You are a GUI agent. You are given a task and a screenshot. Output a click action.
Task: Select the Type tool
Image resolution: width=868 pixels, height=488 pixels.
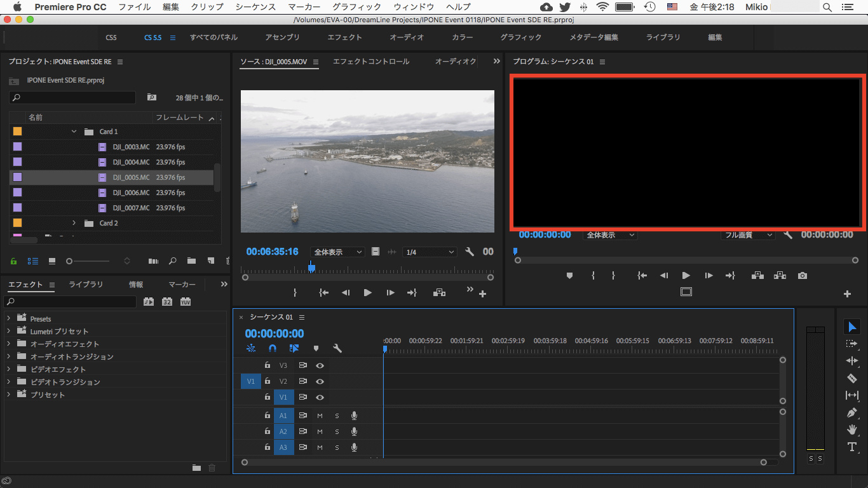coord(852,447)
